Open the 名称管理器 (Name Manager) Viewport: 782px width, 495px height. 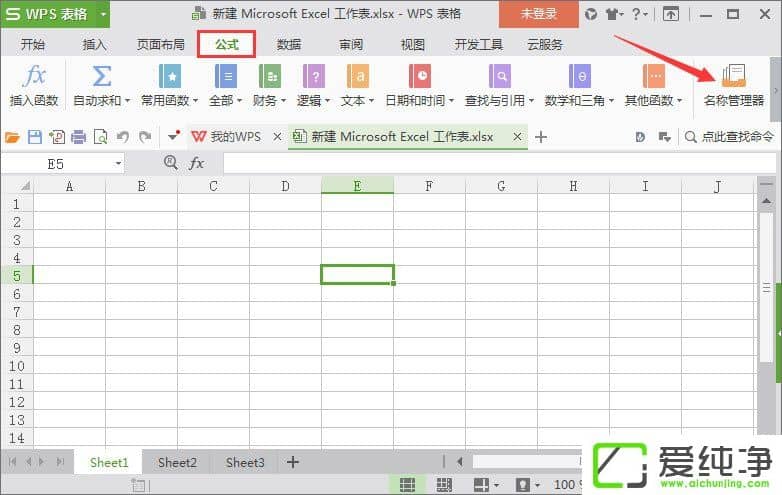tap(733, 84)
